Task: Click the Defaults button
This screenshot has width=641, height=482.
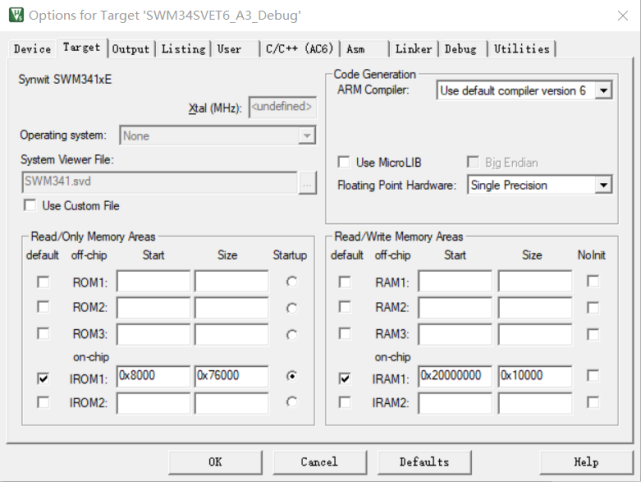Action: click(423, 462)
